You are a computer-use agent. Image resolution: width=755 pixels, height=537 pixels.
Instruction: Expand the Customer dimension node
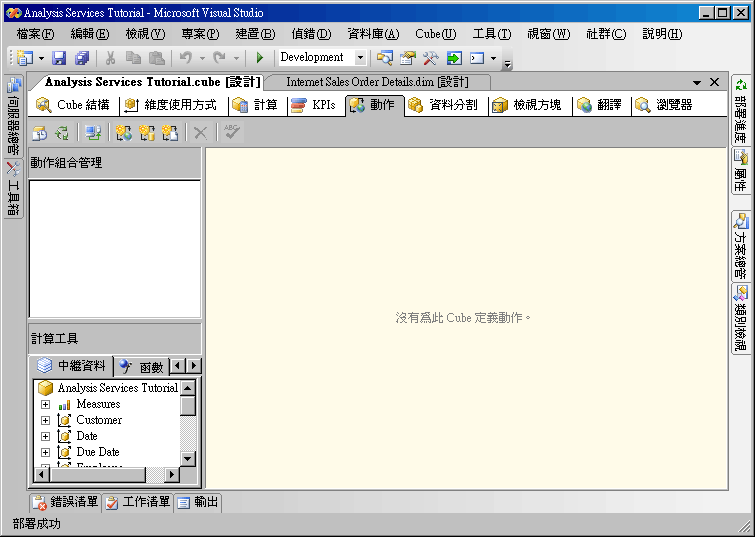coord(45,420)
